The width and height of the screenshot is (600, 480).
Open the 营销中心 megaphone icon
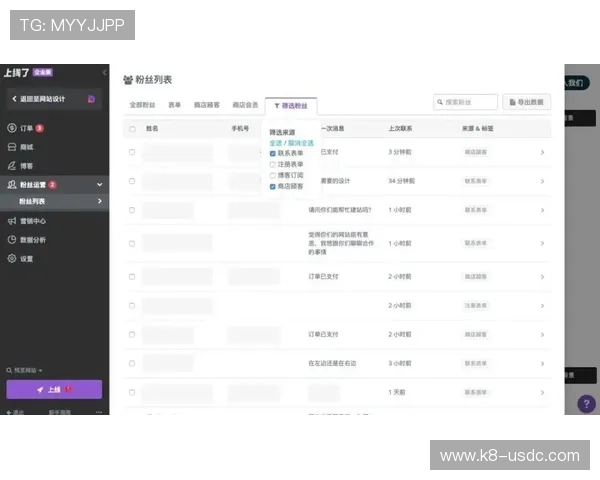[x=12, y=221]
